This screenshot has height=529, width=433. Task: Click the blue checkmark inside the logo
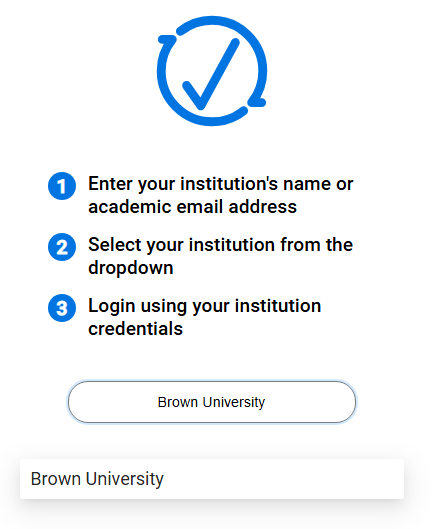pos(211,74)
